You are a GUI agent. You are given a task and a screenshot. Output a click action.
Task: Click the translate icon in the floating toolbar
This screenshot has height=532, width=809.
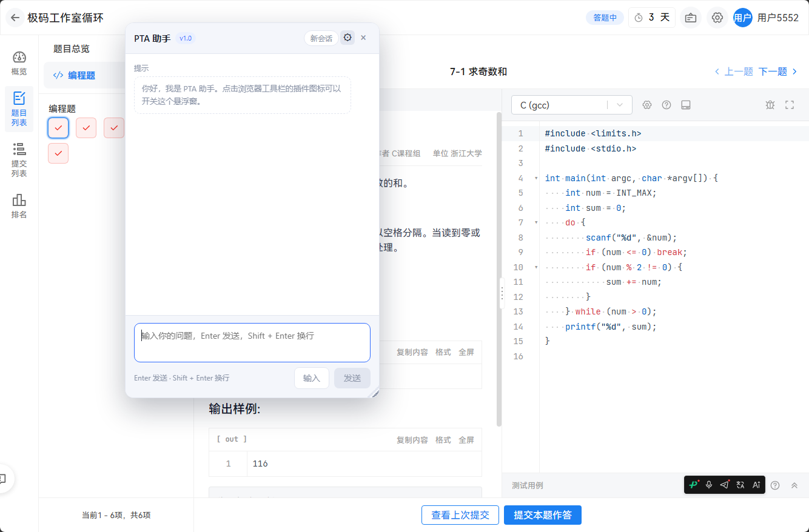click(740, 485)
